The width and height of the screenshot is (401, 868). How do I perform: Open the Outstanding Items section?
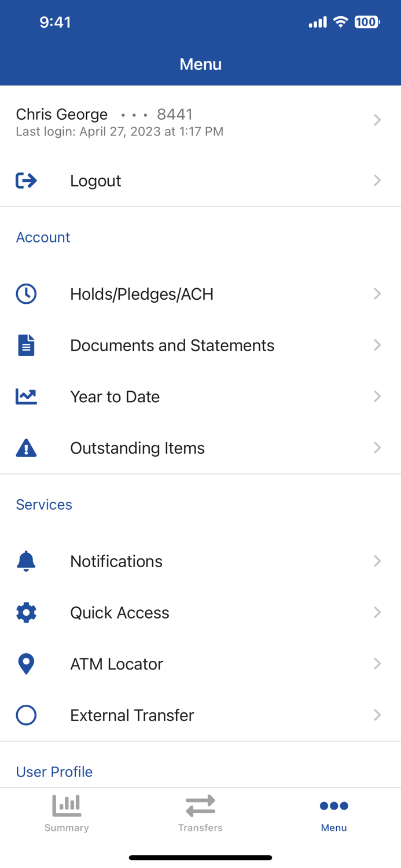click(137, 447)
